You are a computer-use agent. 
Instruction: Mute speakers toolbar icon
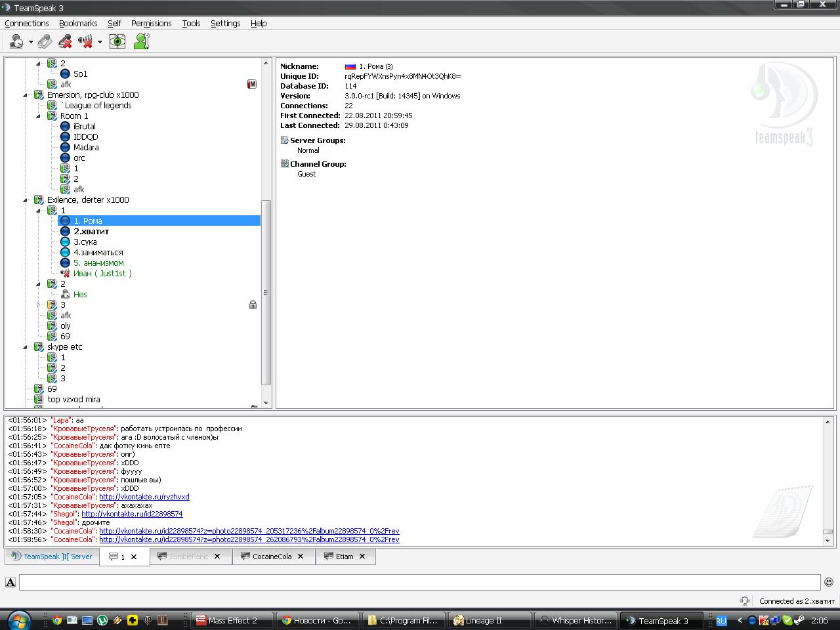[85, 42]
